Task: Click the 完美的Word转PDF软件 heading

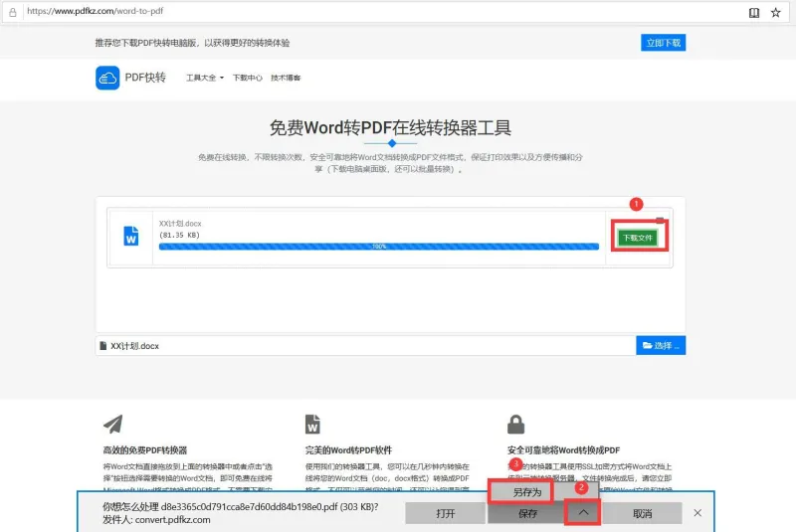Action: pyautogui.click(x=348, y=449)
